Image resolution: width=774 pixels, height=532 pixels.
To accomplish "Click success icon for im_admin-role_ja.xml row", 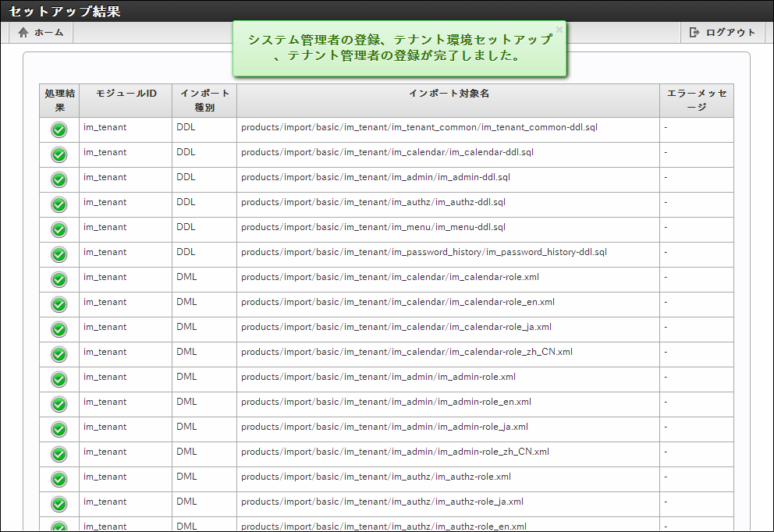I will point(59,429).
